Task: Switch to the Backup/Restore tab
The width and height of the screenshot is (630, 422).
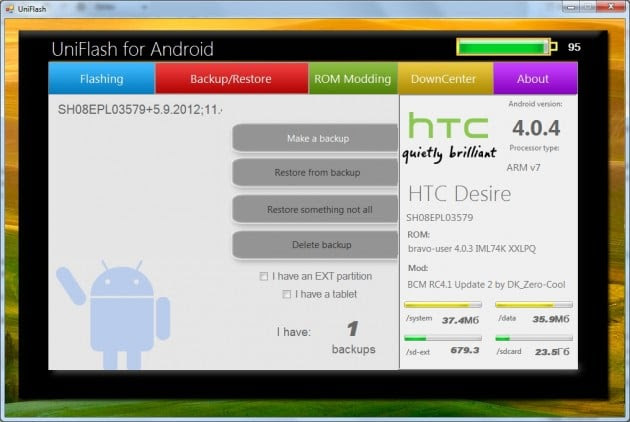Action: [231, 78]
